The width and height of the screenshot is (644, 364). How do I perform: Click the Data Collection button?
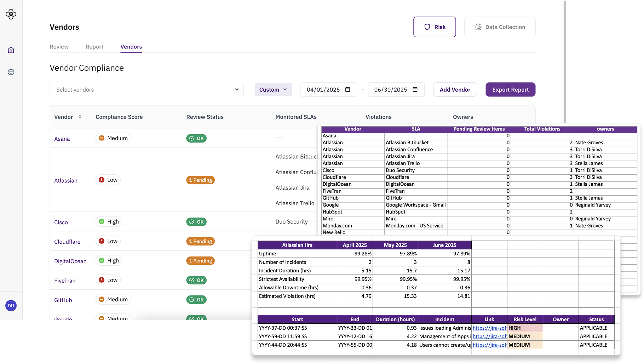coord(500,27)
